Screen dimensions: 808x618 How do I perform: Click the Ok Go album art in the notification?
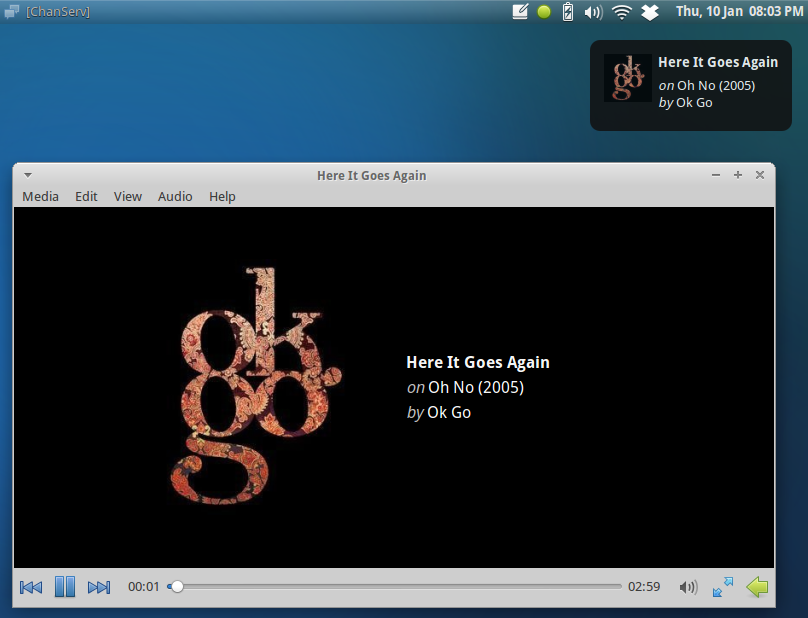tap(628, 77)
